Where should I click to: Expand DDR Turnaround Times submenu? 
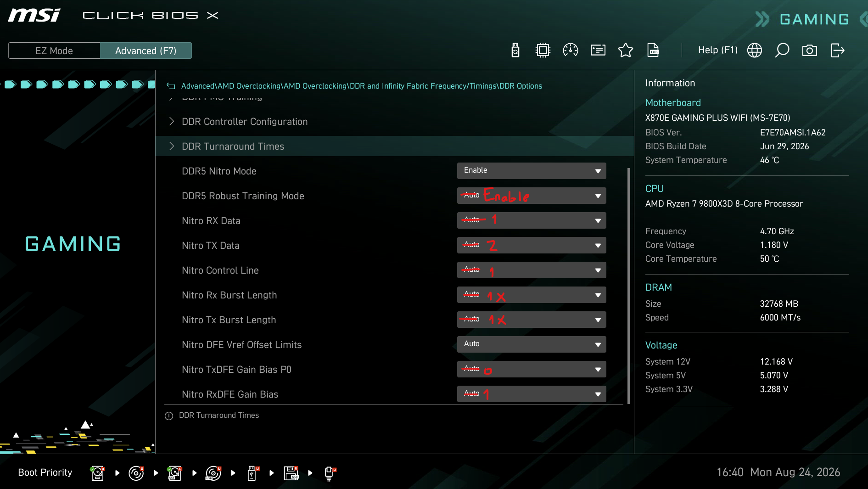[394, 146]
